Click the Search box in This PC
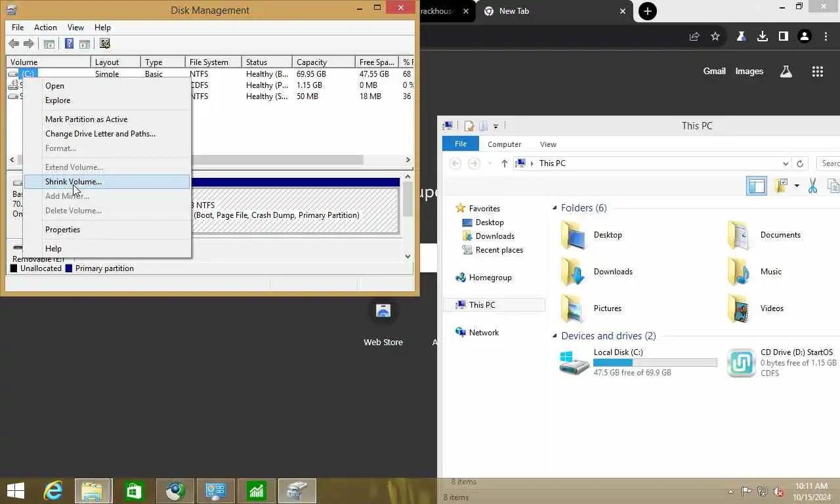The height and width of the screenshot is (504, 840). coord(828,163)
